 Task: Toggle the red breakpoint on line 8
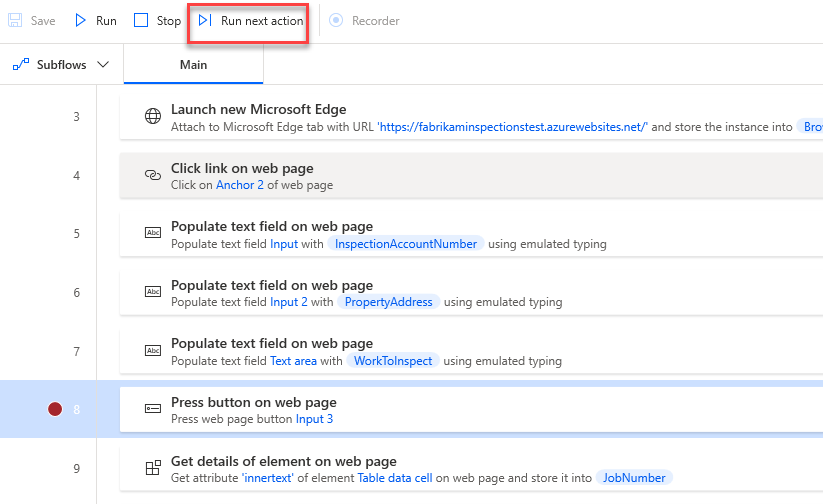click(58, 409)
